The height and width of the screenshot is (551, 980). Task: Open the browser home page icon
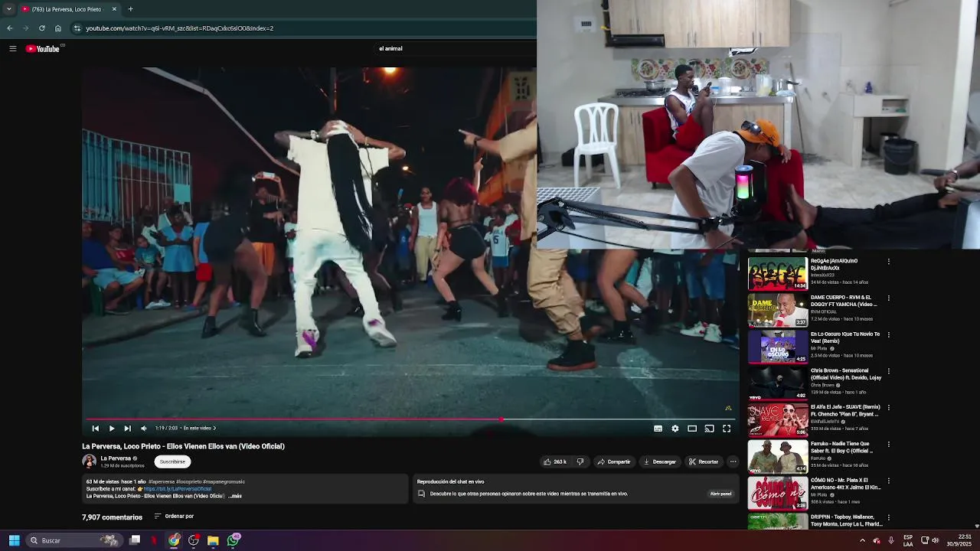point(57,28)
